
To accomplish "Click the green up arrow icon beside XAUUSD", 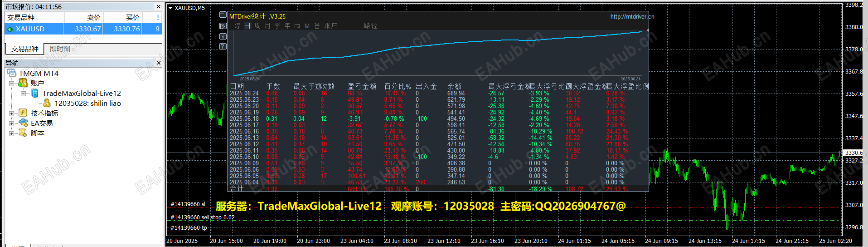I will (10, 29).
